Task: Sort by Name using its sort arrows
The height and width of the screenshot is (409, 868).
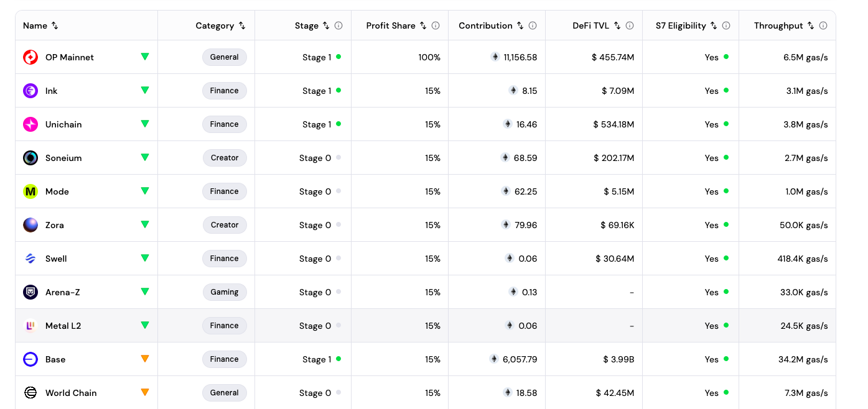Action: [x=55, y=25]
